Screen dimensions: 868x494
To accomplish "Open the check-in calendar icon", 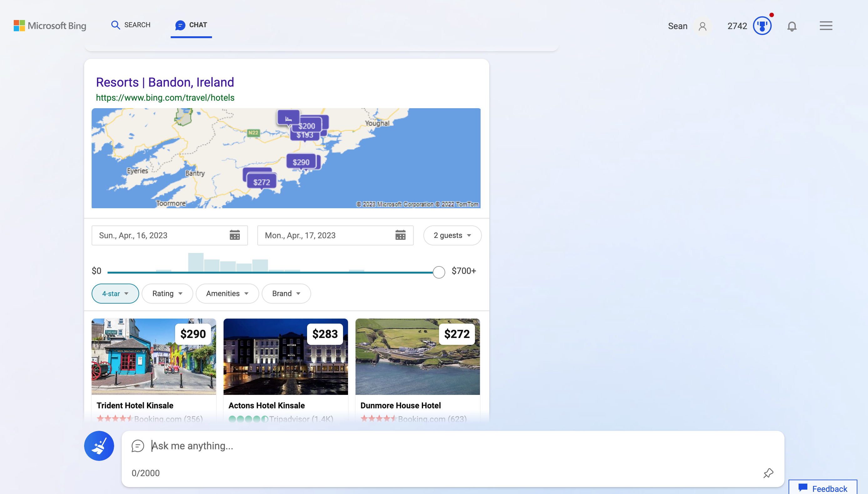I will tap(235, 235).
